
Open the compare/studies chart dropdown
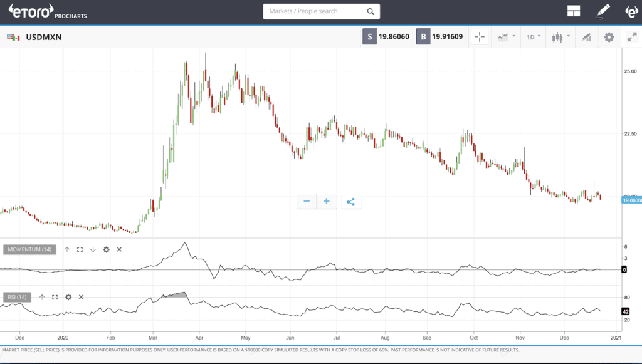tap(506, 37)
